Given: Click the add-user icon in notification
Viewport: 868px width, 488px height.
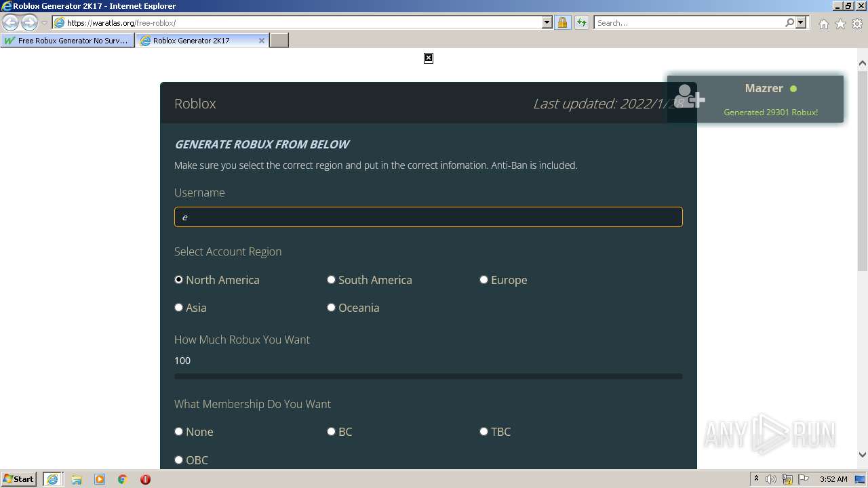Looking at the screenshot, I should (x=690, y=96).
